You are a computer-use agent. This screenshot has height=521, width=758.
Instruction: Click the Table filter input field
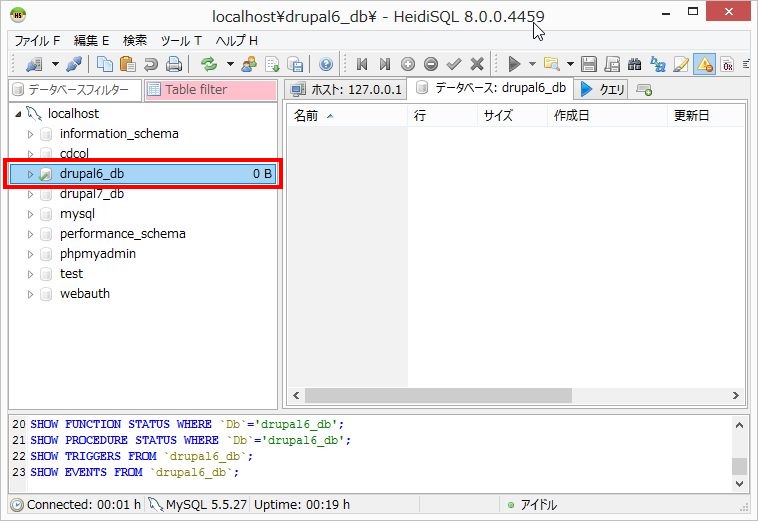211,89
